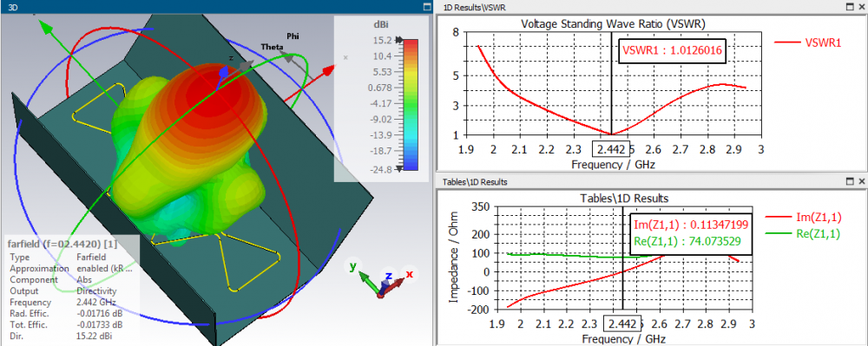Click the VSWR1 : 1.0126016 marker readout

(672, 51)
